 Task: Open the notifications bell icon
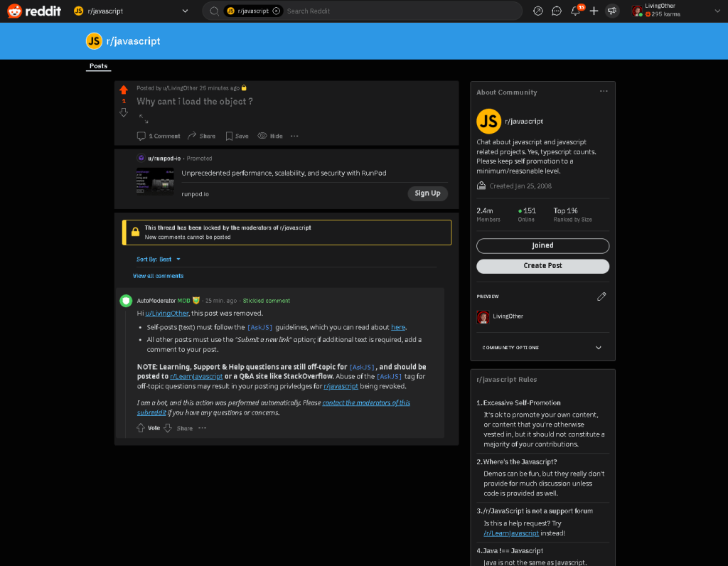tap(574, 11)
